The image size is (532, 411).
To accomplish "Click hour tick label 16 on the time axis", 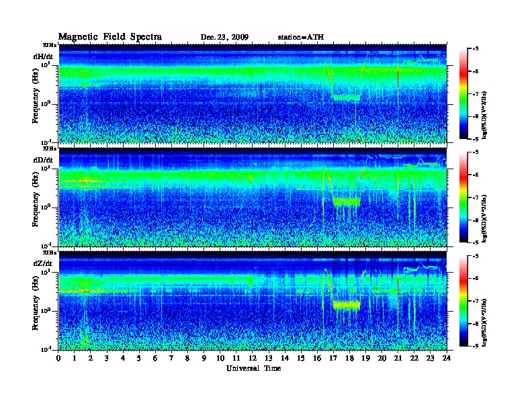I will [317, 358].
